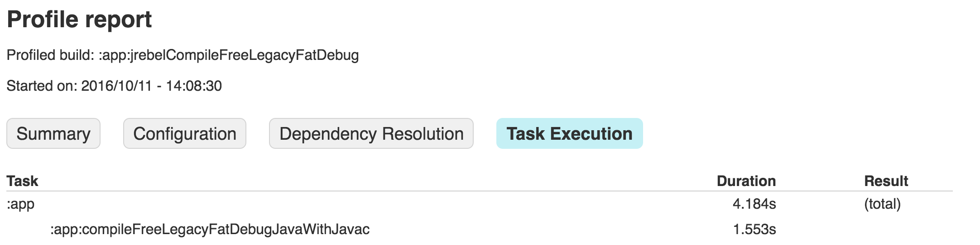Click the Task column header

(x=23, y=181)
